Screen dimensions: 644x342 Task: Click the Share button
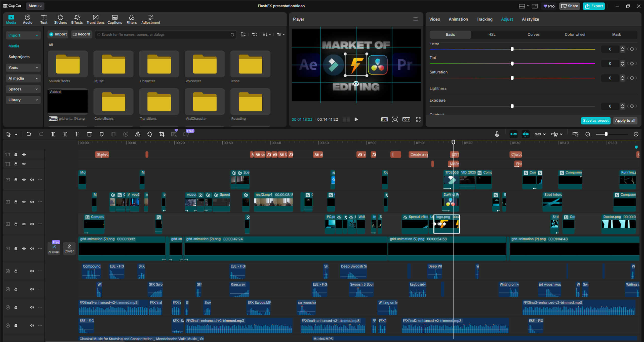570,6
